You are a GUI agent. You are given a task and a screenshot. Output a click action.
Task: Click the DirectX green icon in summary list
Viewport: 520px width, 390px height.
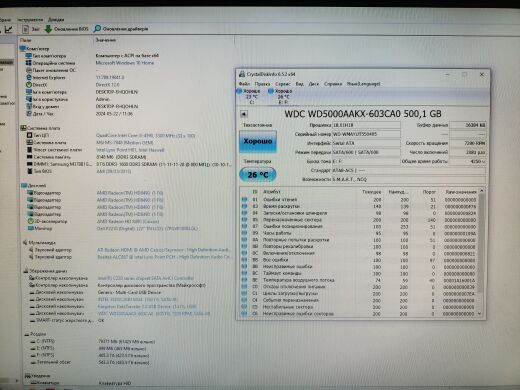pos(29,85)
